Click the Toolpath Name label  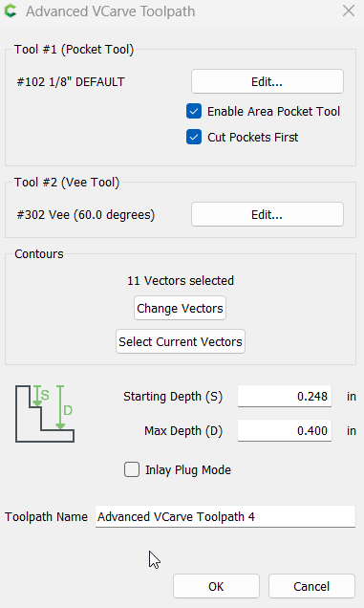(x=46, y=517)
